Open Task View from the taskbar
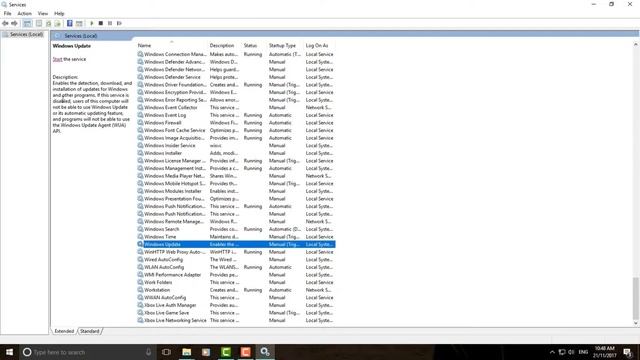The image size is (640, 360). 166,352
